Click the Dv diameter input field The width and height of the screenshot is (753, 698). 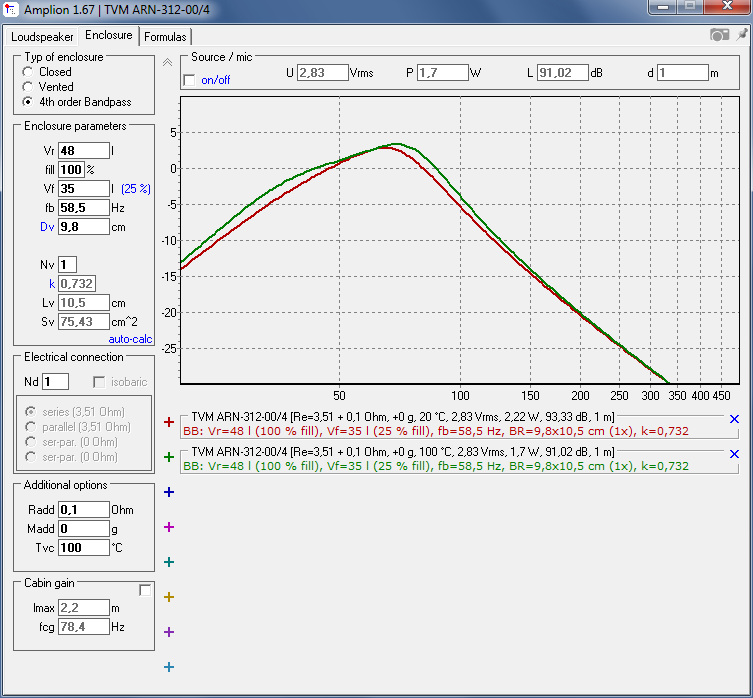point(84,227)
